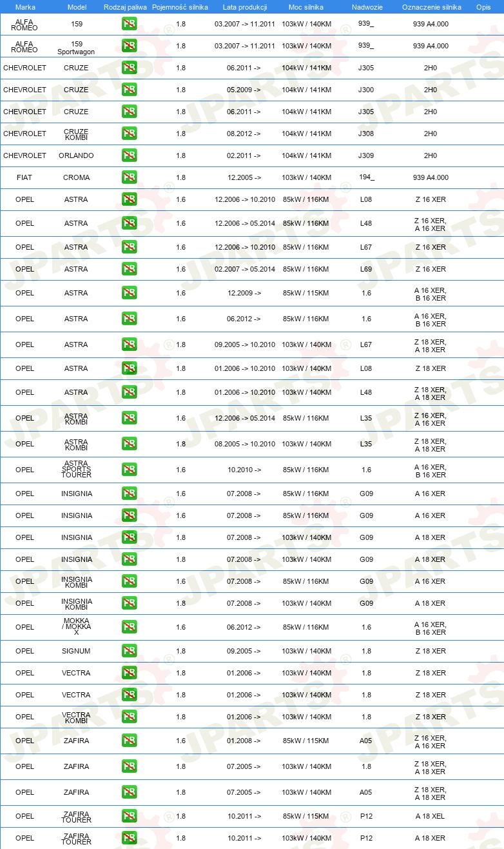Click the ORLANDO model cell

click(76, 155)
